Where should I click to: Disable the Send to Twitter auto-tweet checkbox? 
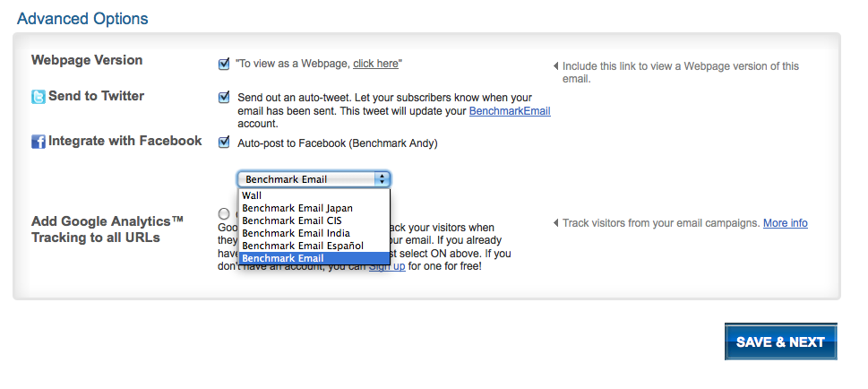(x=224, y=98)
